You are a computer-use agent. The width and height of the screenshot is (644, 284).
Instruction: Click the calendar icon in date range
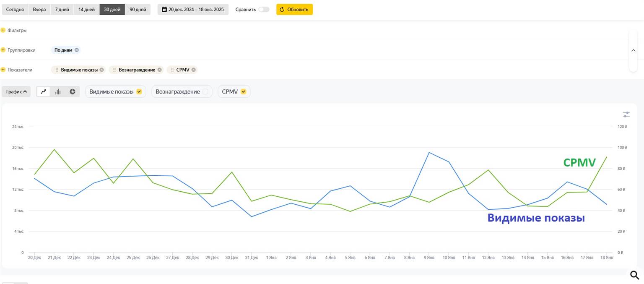(164, 9)
